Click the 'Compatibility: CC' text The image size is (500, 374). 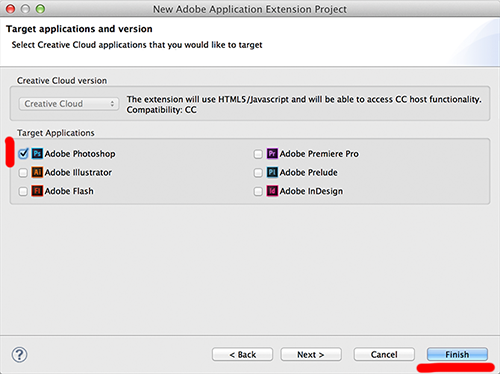point(161,110)
